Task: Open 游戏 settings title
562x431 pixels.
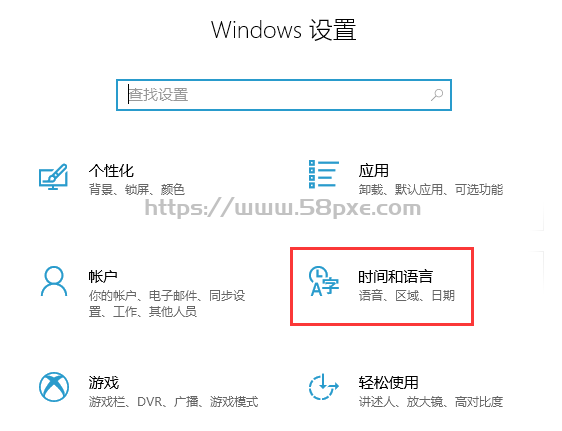Action: pos(104,382)
